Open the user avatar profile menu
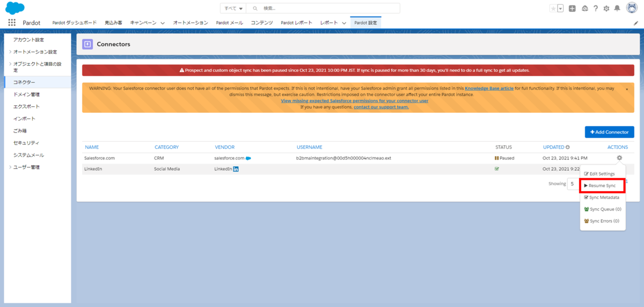The image size is (644, 307). coord(632,8)
